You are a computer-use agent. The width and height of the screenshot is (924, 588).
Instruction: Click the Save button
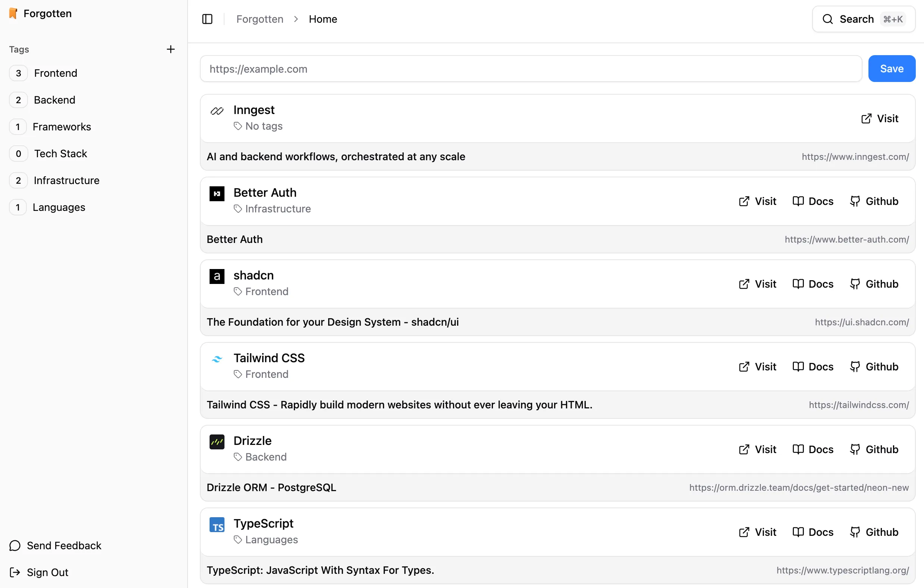pos(892,68)
